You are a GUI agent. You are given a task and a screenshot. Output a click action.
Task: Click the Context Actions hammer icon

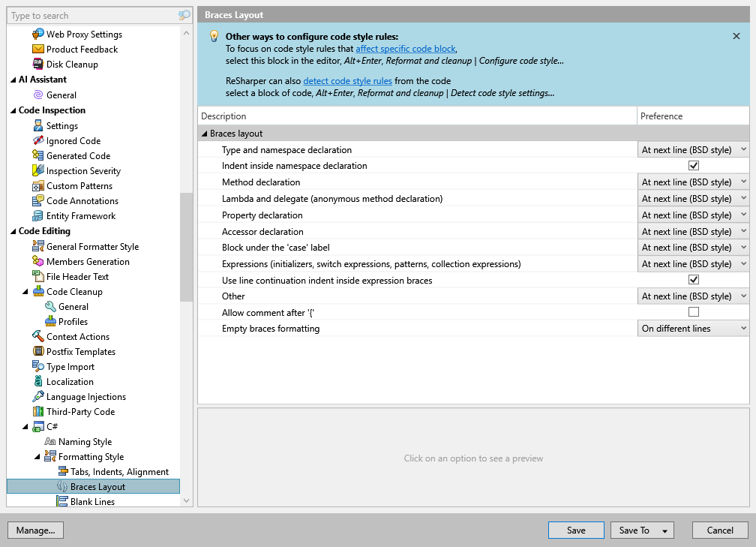pos(38,337)
